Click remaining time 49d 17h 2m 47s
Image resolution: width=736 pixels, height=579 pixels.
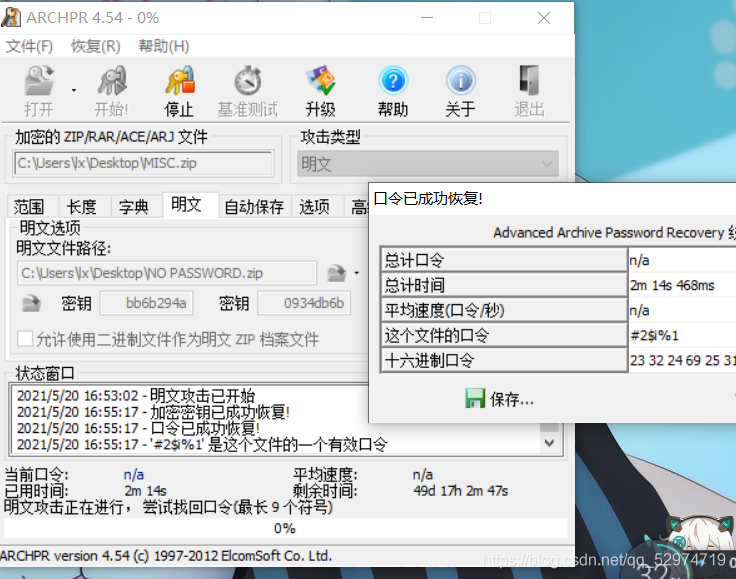(x=460, y=491)
